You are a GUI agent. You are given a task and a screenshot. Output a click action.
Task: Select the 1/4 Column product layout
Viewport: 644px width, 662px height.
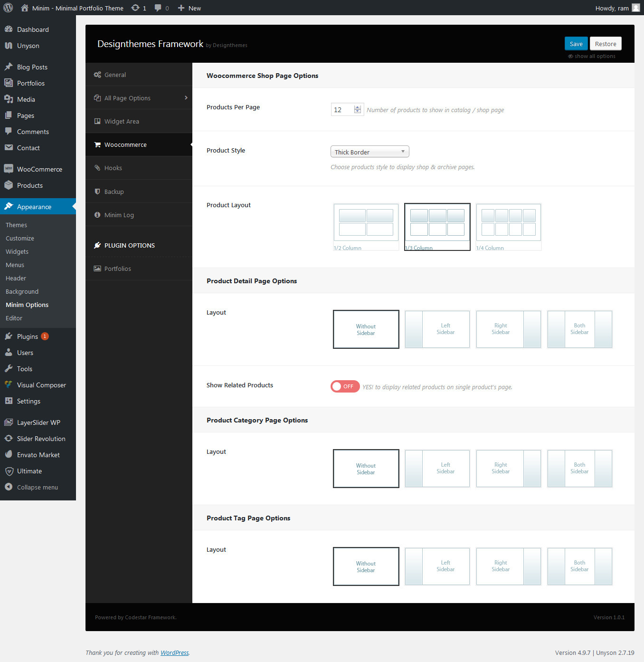509,227
